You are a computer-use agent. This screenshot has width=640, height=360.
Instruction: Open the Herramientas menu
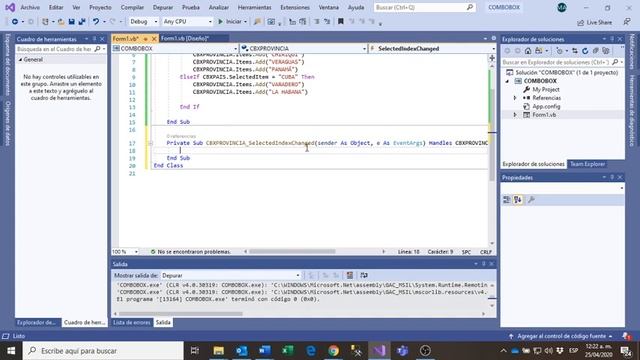(x=254, y=7)
